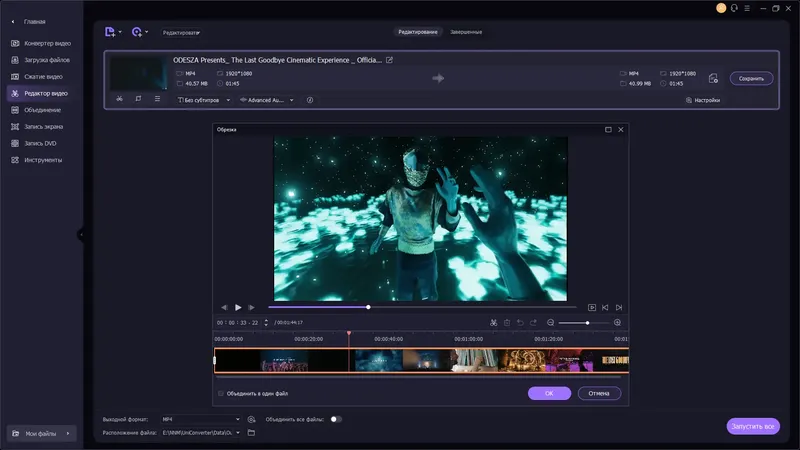Click the add files icon at top left
Screen dimensions: 800x450
111,32
